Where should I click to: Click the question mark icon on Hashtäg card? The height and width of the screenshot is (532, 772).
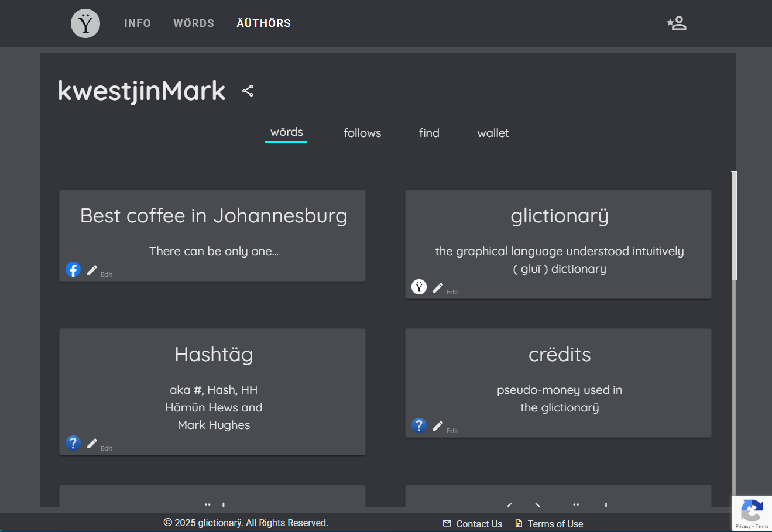pyautogui.click(x=73, y=443)
